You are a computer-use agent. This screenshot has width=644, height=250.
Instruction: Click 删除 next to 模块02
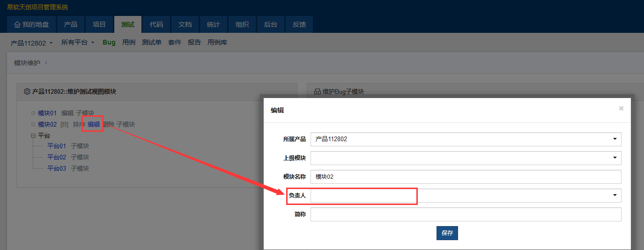click(108, 124)
